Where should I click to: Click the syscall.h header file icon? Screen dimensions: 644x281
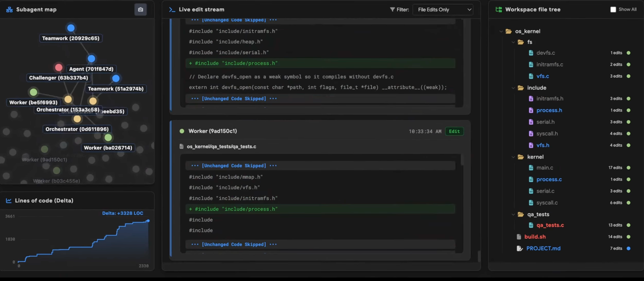point(531,134)
